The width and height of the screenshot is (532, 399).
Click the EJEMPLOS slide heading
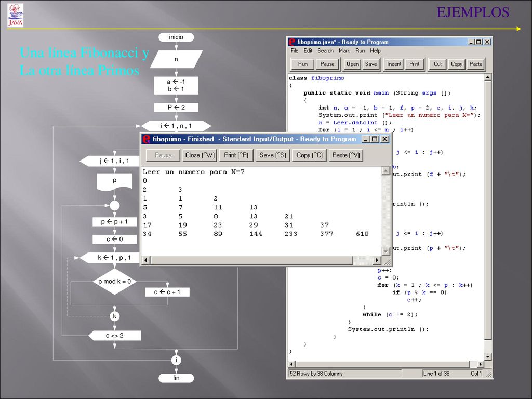[x=473, y=12]
